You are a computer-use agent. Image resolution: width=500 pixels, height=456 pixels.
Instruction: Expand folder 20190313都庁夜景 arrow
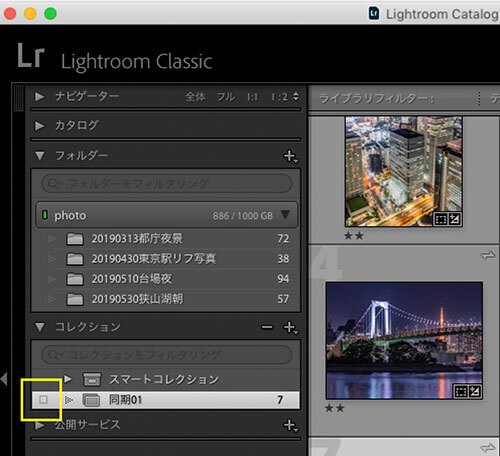[x=52, y=239]
